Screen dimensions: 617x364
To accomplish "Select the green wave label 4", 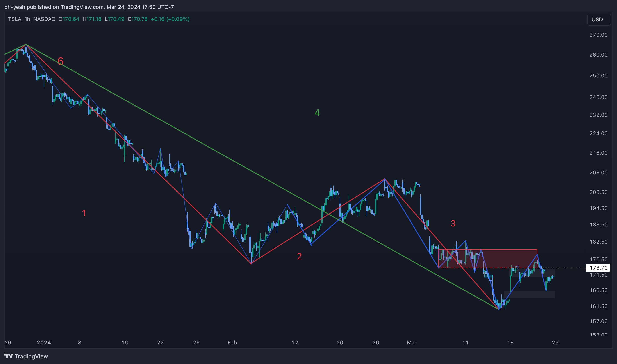I will pos(317,113).
